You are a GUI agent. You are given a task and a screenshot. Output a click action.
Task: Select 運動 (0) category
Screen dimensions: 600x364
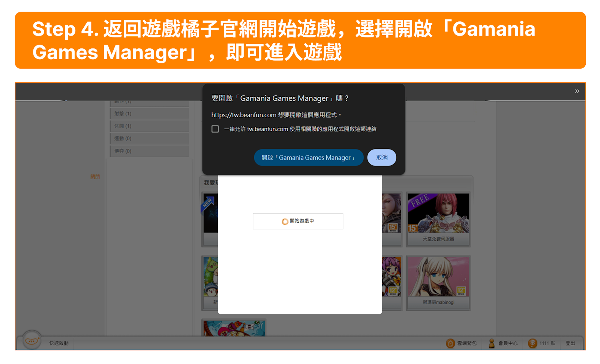[149, 138]
